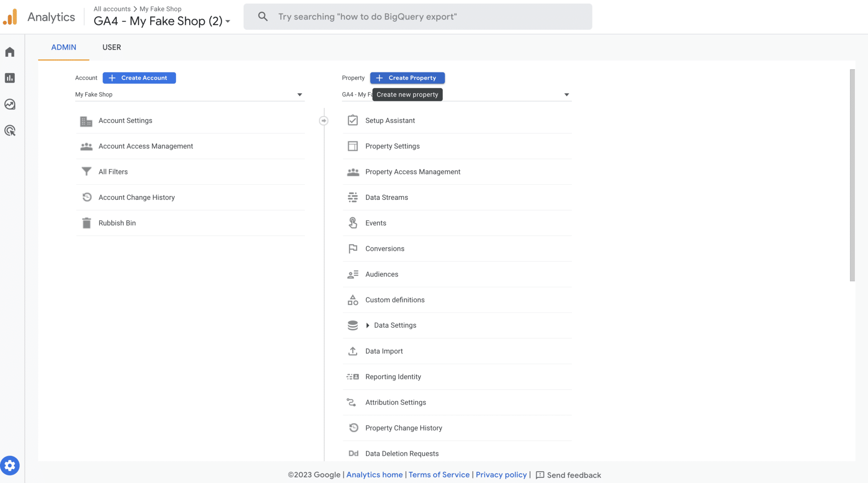868x483 pixels.
Task: Click the Rubbish Bin trash icon
Action: [86, 223]
